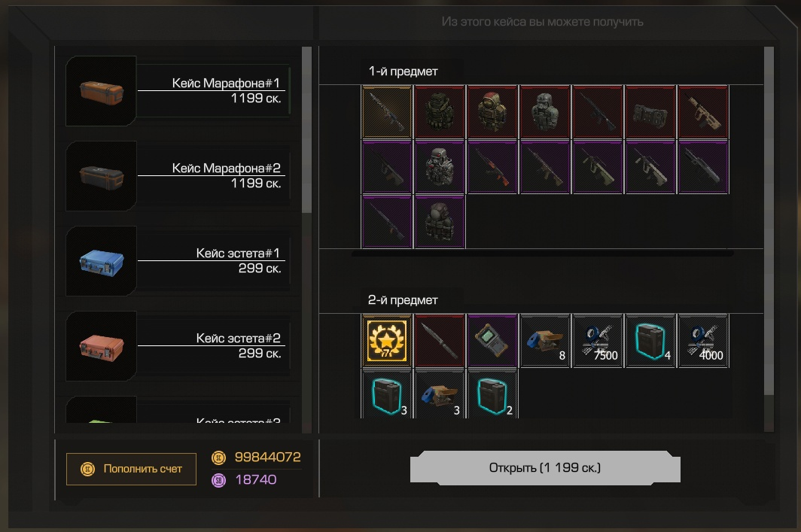Click the Открыть (1 199 ск.) button
This screenshot has width=801, height=532.
[x=545, y=468]
